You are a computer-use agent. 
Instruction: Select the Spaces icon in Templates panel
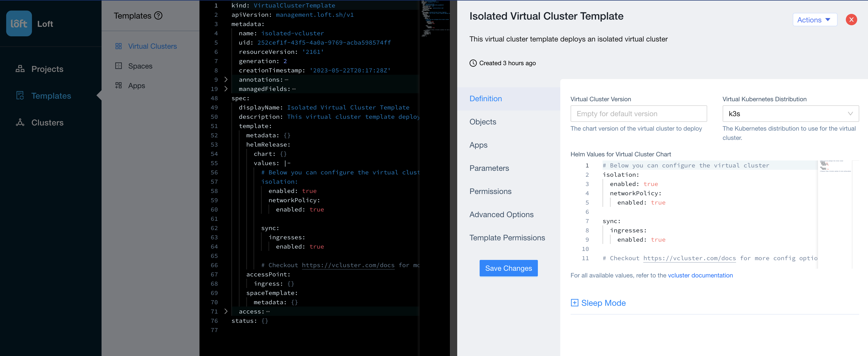(119, 66)
